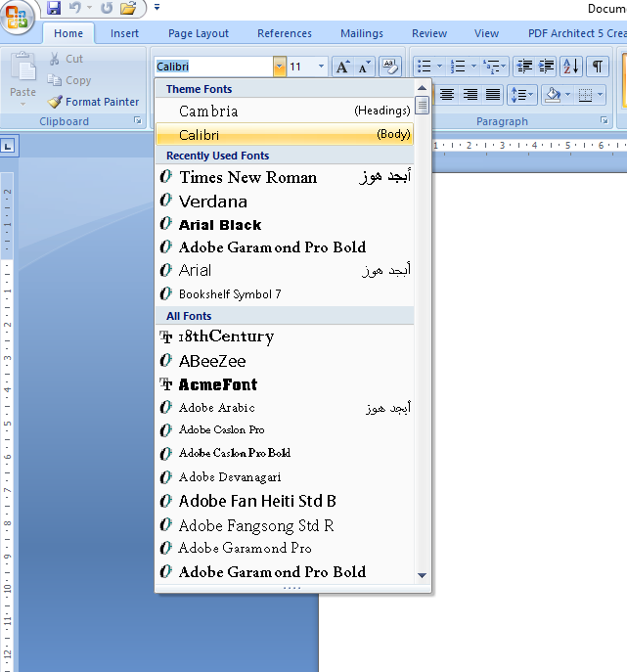
Task: Toggle numbered list formatting
Action: pos(458,67)
